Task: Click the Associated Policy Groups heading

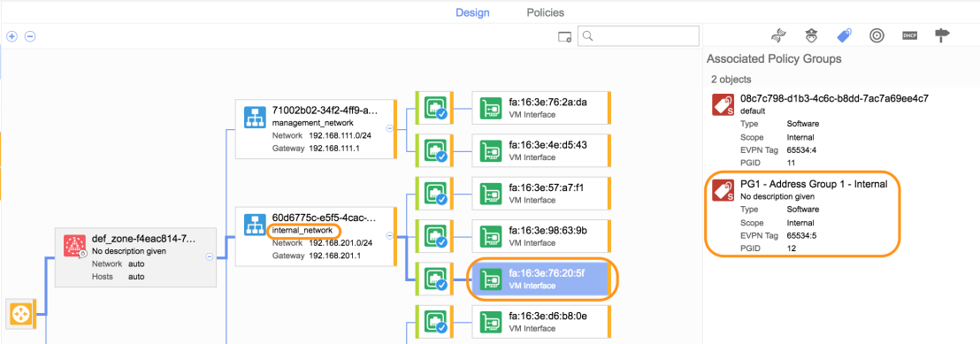Action: pos(774,58)
